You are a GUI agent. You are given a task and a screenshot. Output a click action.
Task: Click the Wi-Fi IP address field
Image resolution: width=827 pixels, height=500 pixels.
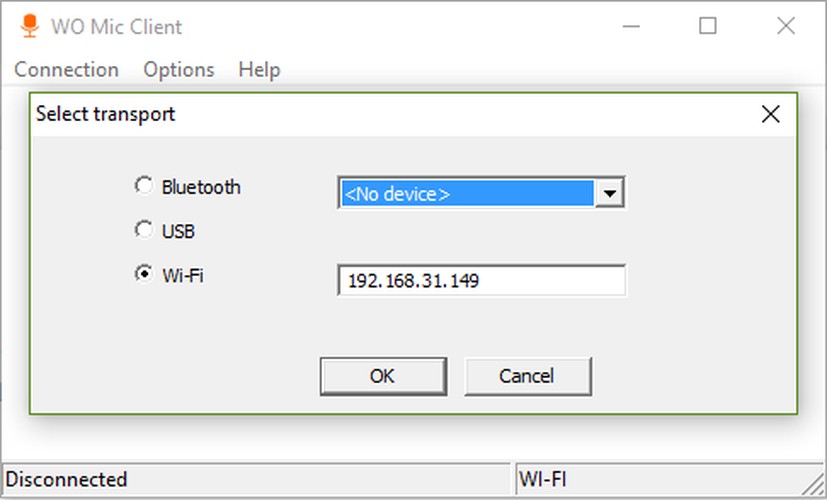point(482,280)
